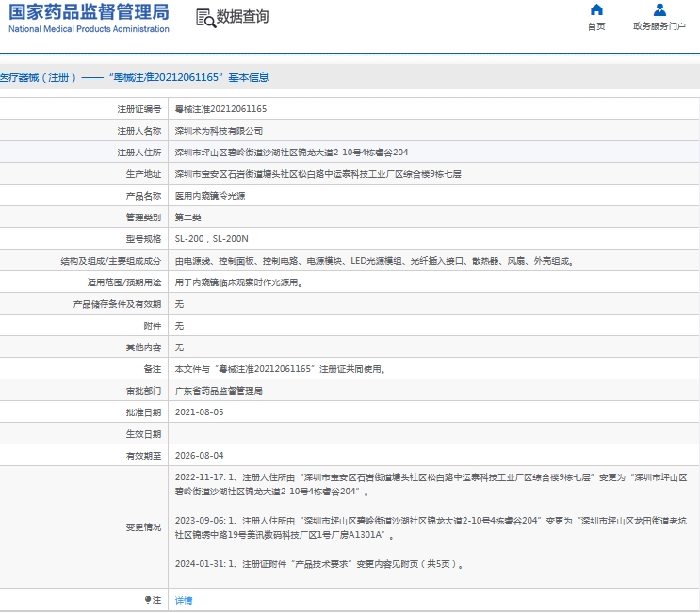Click the 产品名称 row label

coord(143,196)
